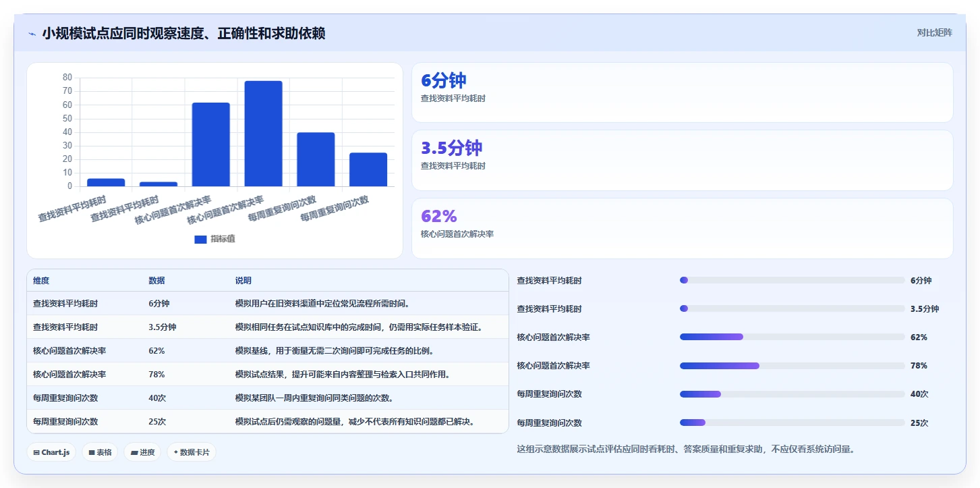Click the dashboard title 小规模试点应同时观察速度
This screenshot has height=488, width=980.
[x=183, y=34]
